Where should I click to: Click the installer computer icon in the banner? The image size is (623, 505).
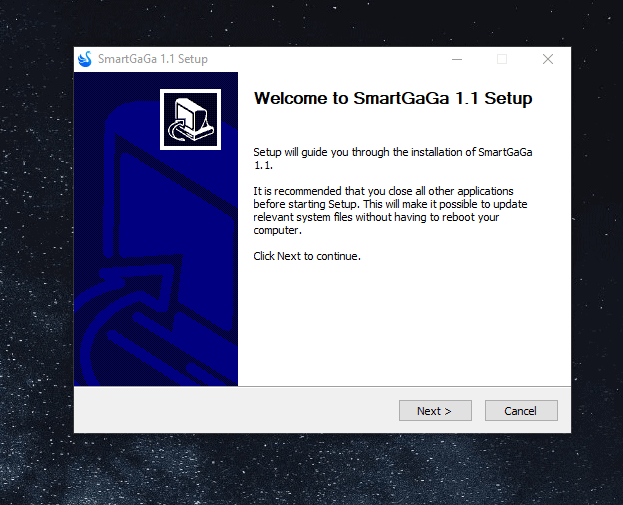[189, 118]
